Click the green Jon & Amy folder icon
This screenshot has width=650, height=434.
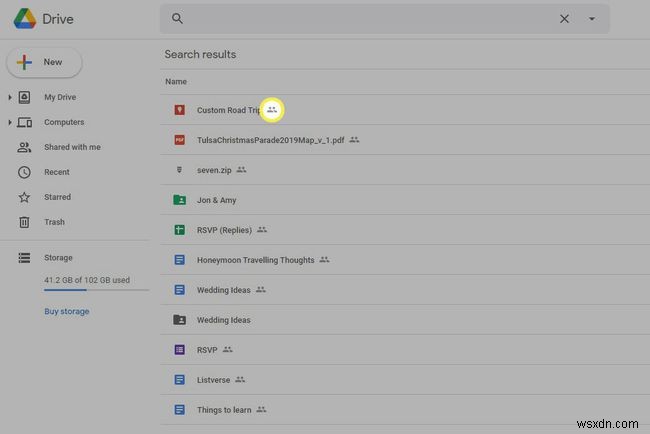179,200
